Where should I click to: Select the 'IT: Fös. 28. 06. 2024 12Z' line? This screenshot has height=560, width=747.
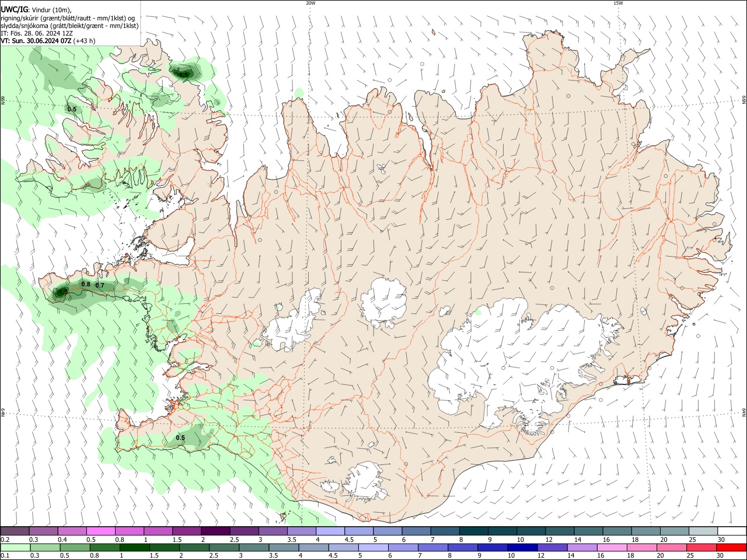(x=37, y=33)
